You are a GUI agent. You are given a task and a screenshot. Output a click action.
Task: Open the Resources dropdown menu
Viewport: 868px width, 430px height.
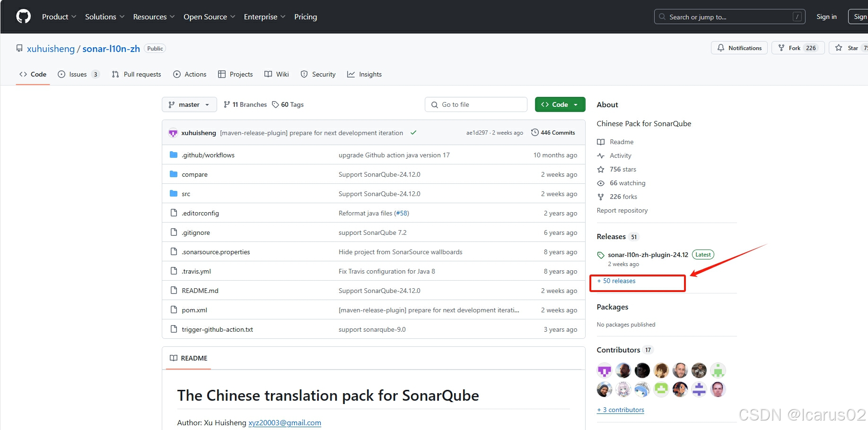pyautogui.click(x=154, y=17)
